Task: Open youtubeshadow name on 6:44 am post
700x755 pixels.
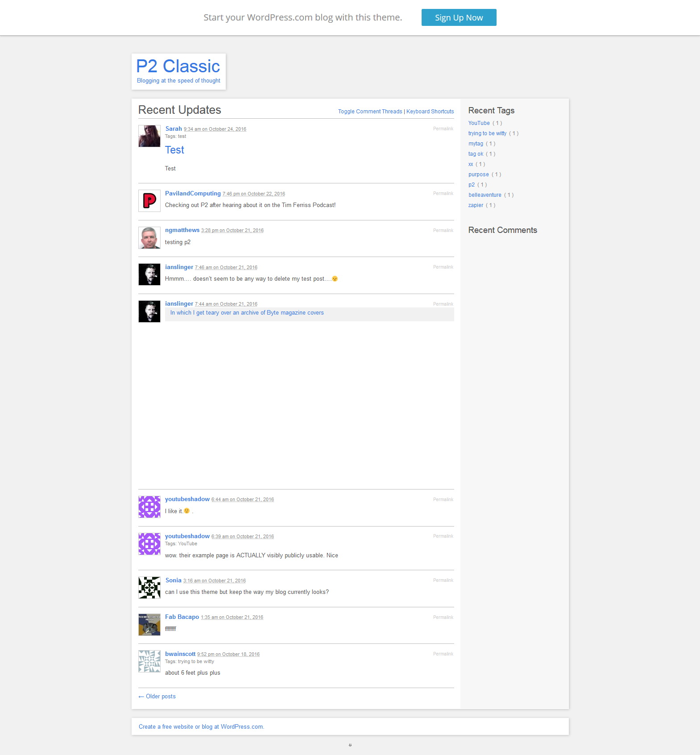Action: pos(187,499)
